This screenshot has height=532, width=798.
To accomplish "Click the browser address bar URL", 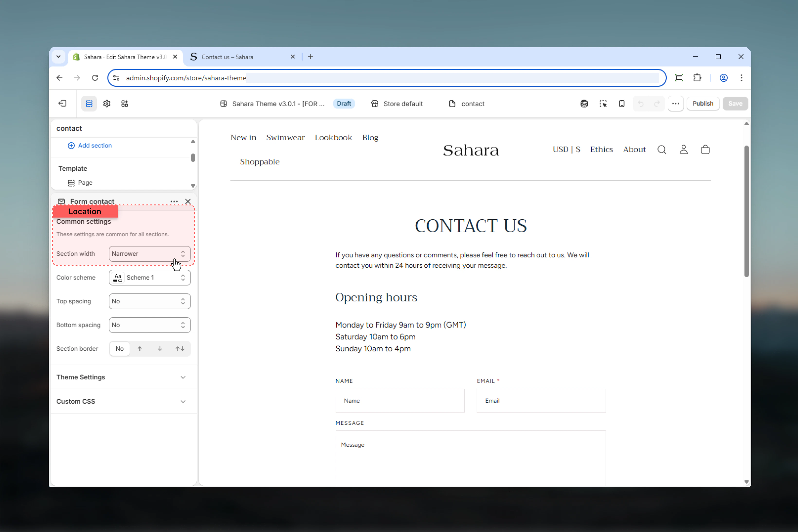I will (x=387, y=78).
